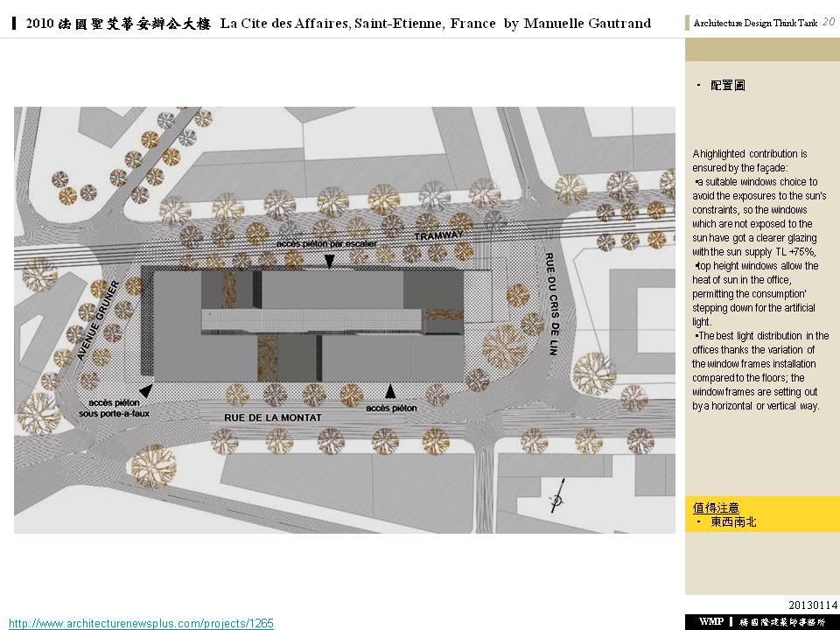Select the WMP logo in the footer
The image size is (840, 630).
tap(709, 621)
